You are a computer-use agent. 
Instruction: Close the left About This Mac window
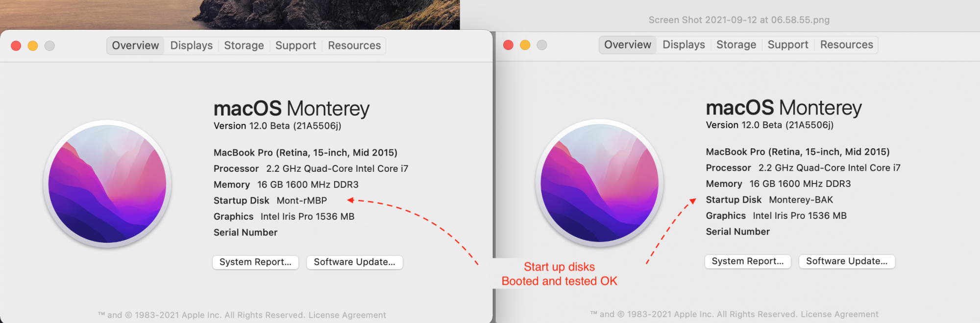[x=16, y=46]
